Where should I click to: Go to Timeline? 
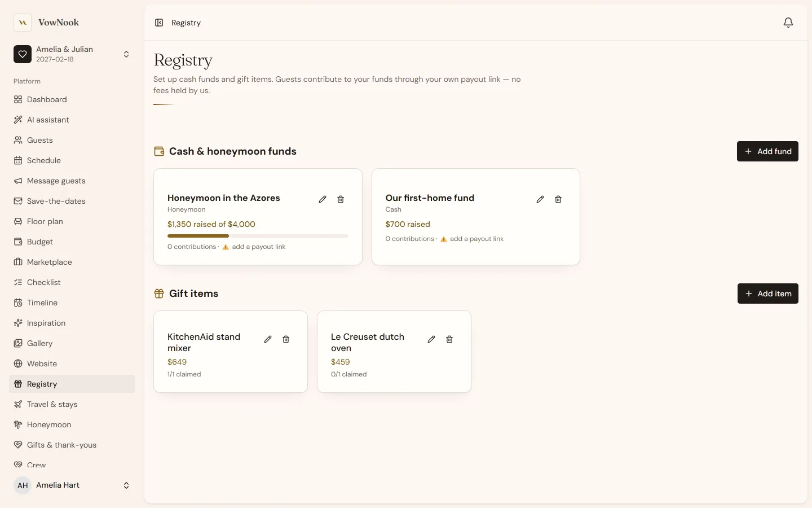click(x=72, y=303)
